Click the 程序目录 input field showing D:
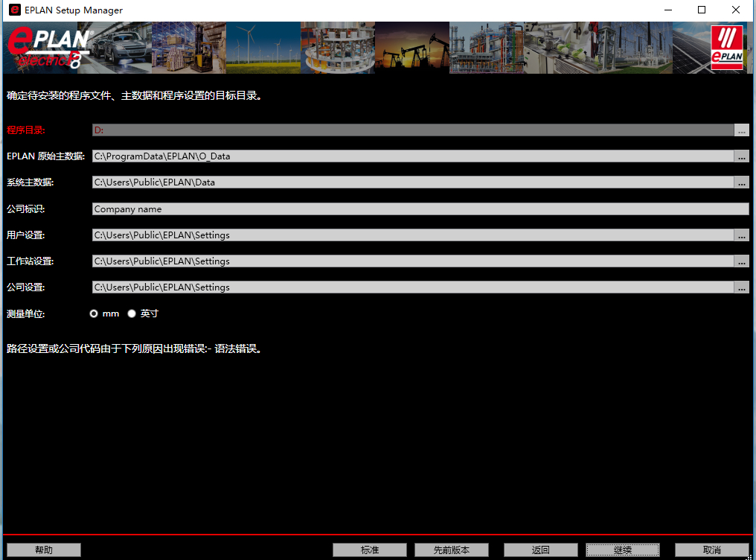This screenshot has width=756, height=560. pyautogui.click(x=413, y=130)
